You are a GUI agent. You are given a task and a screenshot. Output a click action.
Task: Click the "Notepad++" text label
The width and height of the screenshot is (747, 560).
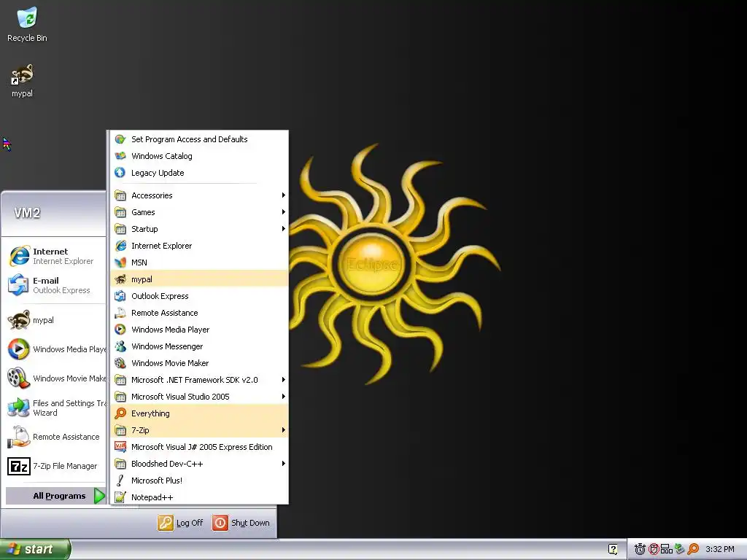click(152, 497)
